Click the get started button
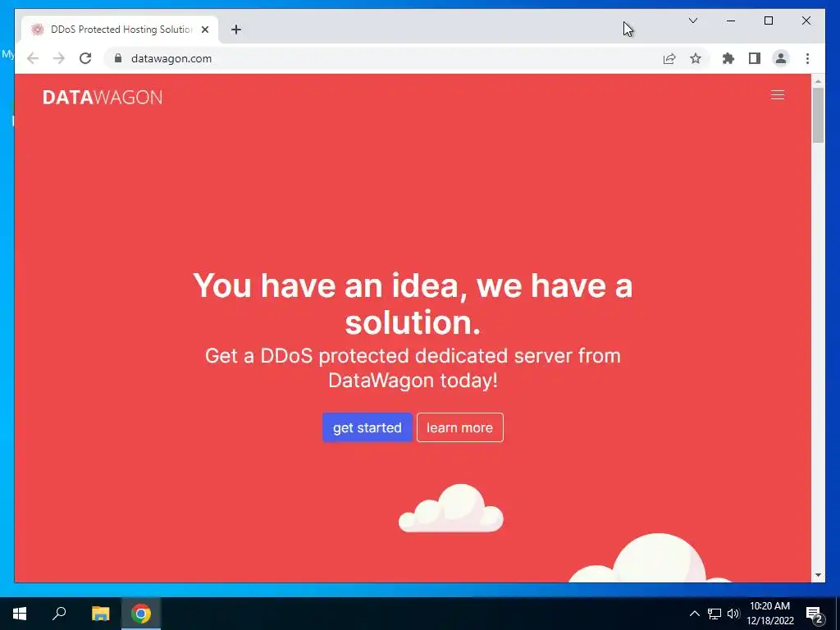 coord(367,427)
